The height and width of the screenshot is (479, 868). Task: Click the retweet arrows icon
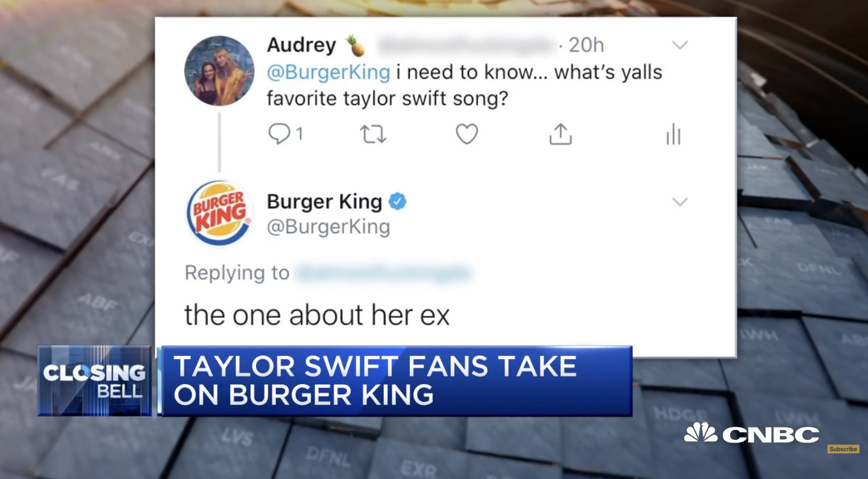(x=373, y=134)
